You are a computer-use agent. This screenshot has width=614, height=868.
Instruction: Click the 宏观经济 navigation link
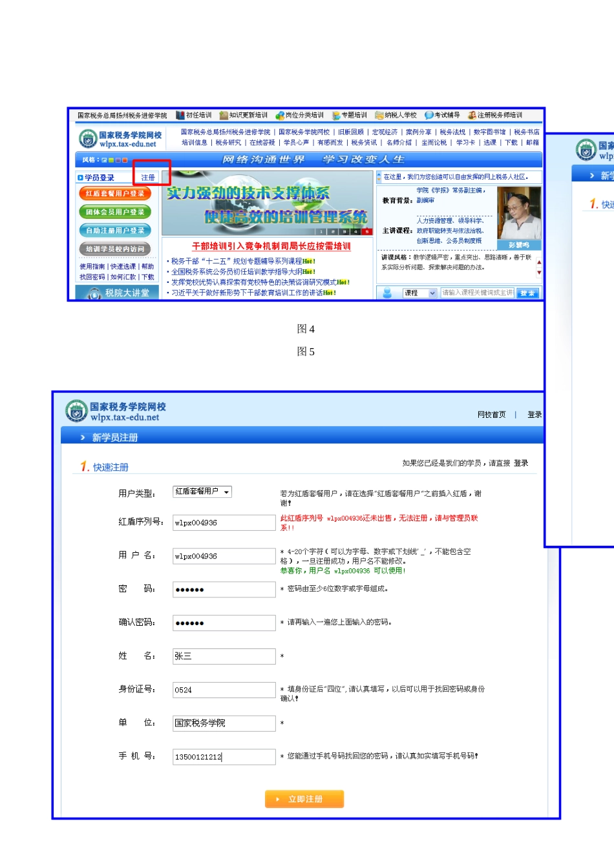point(385,132)
